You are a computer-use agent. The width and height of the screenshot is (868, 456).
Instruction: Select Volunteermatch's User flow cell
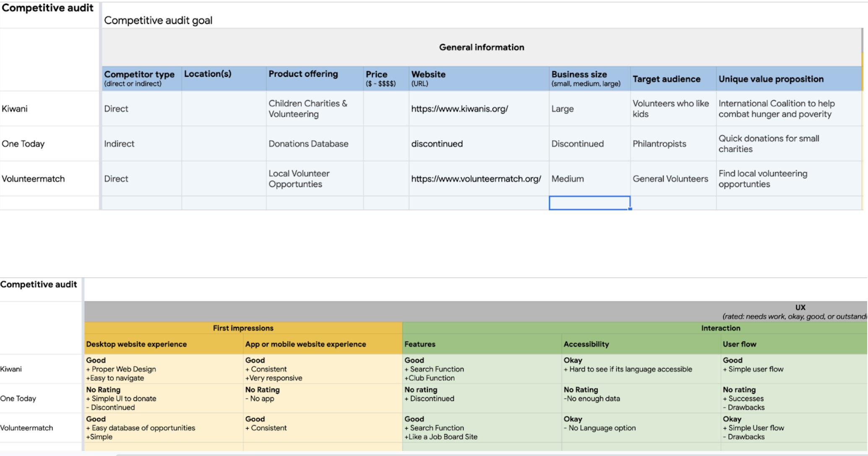(x=793, y=428)
